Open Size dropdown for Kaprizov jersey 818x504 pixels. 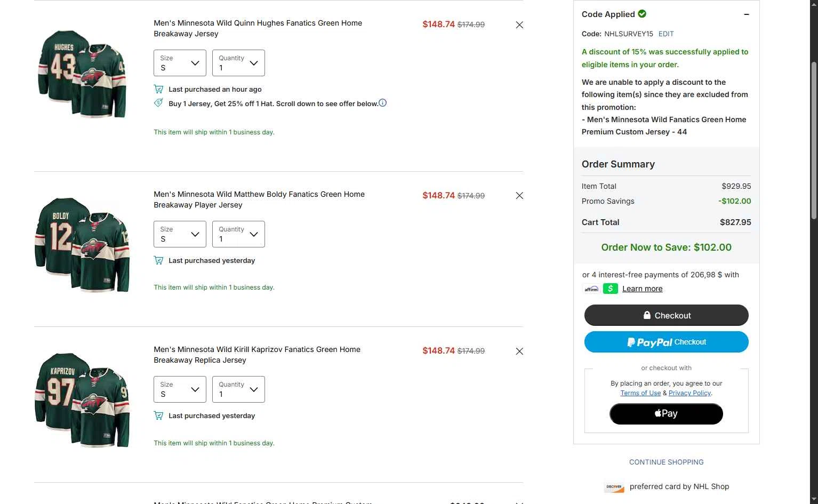(x=180, y=389)
